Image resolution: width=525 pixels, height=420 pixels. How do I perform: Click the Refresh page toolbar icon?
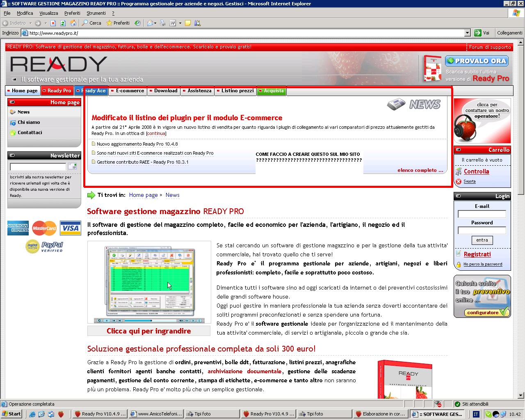click(63, 23)
